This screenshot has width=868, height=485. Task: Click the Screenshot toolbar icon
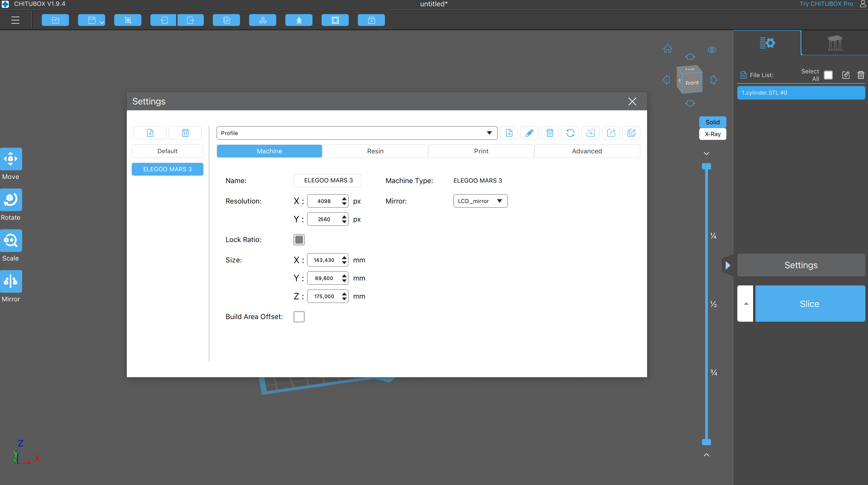128,20
